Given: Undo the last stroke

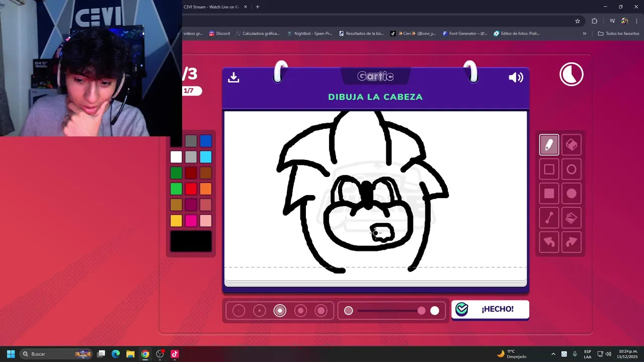Looking at the screenshot, I should tap(549, 242).
